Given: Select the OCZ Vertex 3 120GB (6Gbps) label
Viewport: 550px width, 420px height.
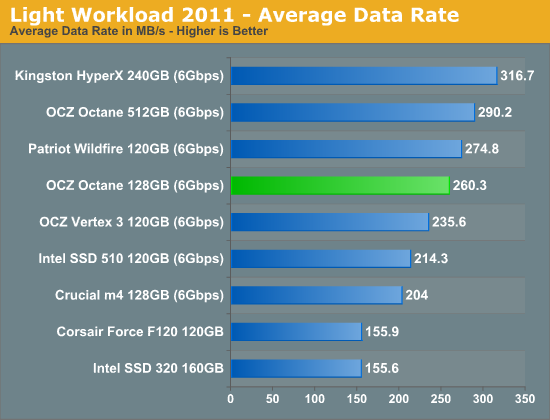Looking at the screenshot, I should pos(132,222).
